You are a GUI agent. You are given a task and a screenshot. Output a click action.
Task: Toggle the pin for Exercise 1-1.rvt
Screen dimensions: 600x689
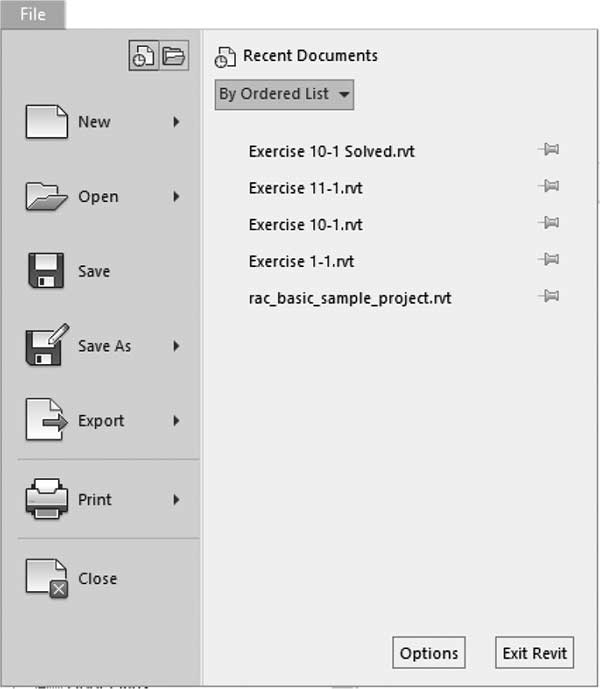(549, 259)
